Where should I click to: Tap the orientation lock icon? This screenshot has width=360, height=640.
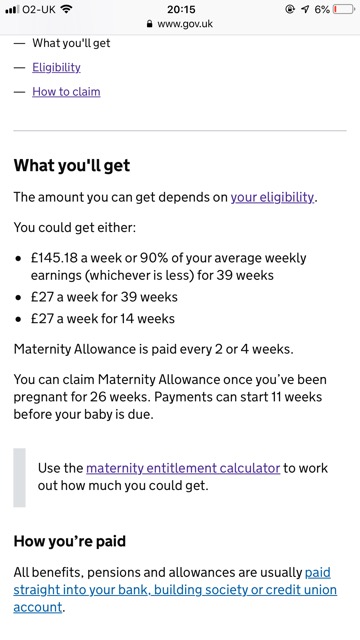(290, 9)
